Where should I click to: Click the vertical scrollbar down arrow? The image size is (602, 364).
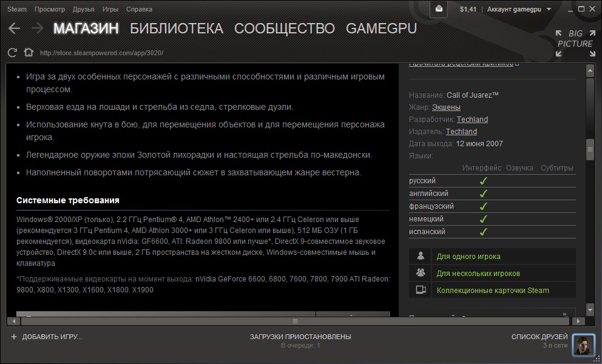coord(590,309)
